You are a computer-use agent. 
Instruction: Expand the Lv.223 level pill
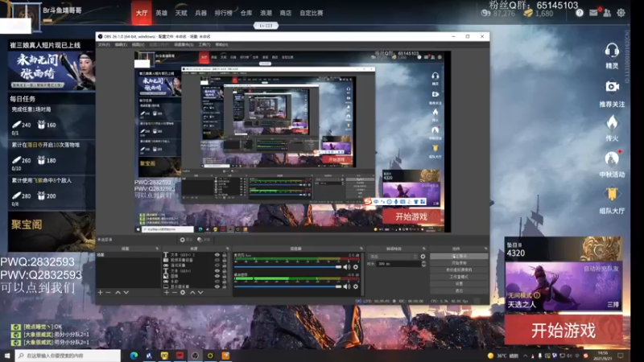point(266,26)
